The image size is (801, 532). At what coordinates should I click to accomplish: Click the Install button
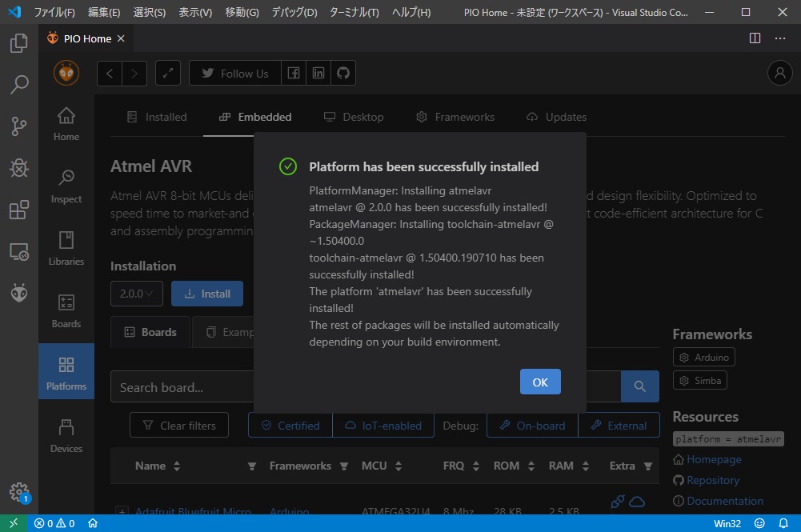pyautogui.click(x=207, y=294)
